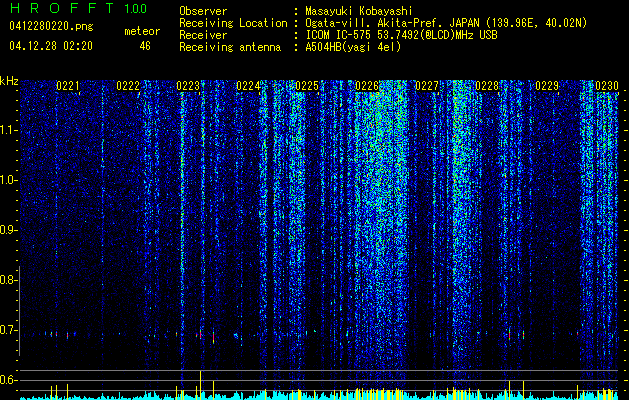Screen dimensions: 629x400
Task: Click the 0226 time marker
Action: click(367, 86)
